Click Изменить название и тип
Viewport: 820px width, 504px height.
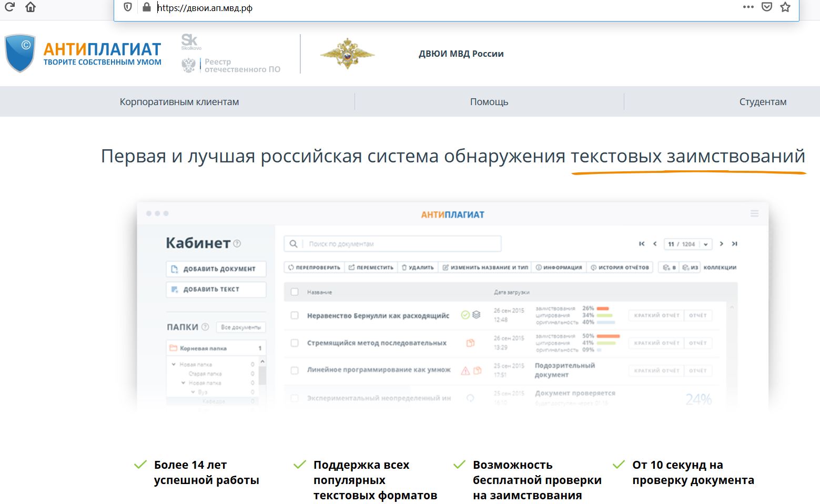click(x=485, y=268)
